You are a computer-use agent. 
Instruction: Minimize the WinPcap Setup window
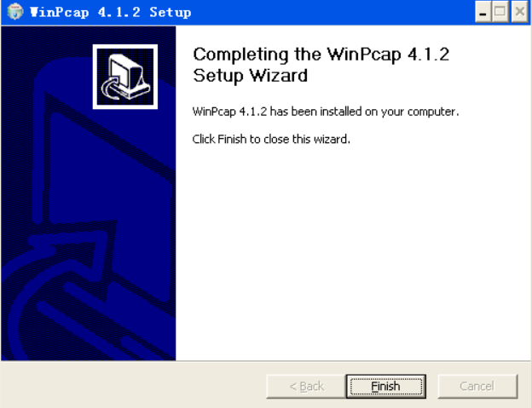point(483,12)
